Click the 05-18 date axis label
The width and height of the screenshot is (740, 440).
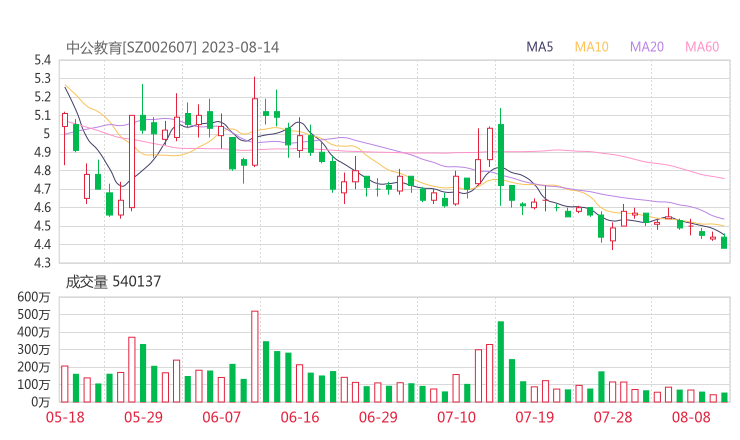tap(65, 417)
